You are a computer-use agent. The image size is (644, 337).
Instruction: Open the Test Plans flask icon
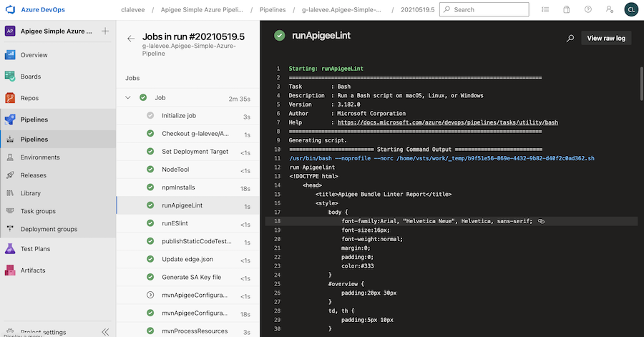(10, 249)
